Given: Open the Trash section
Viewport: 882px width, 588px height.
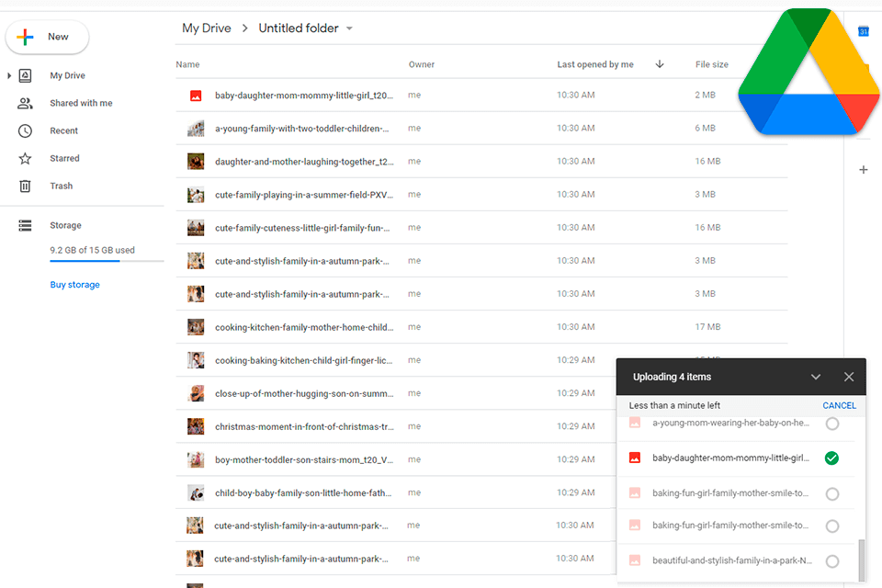Looking at the screenshot, I should tap(61, 186).
